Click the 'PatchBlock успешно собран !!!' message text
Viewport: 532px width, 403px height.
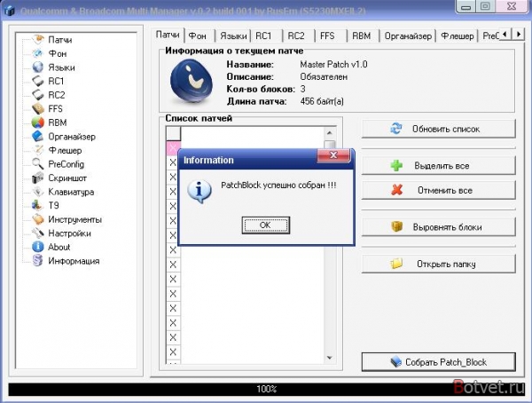pyautogui.click(x=278, y=186)
